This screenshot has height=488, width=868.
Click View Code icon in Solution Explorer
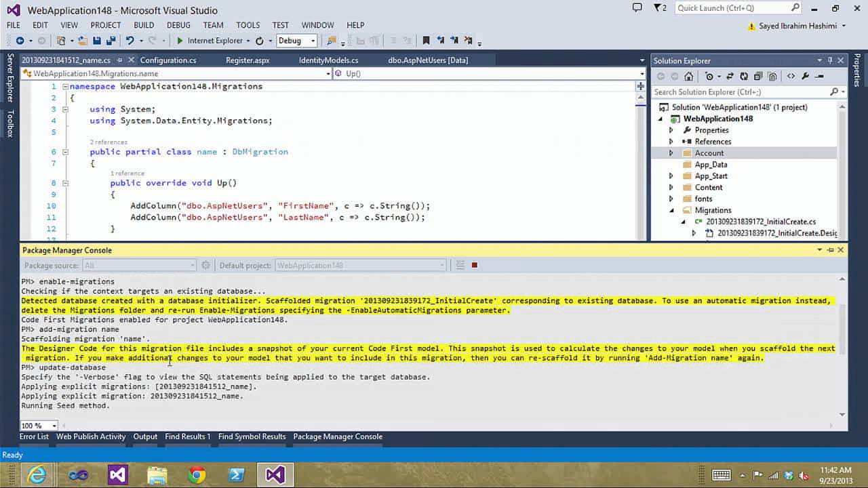pyautogui.click(x=791, y=77)
